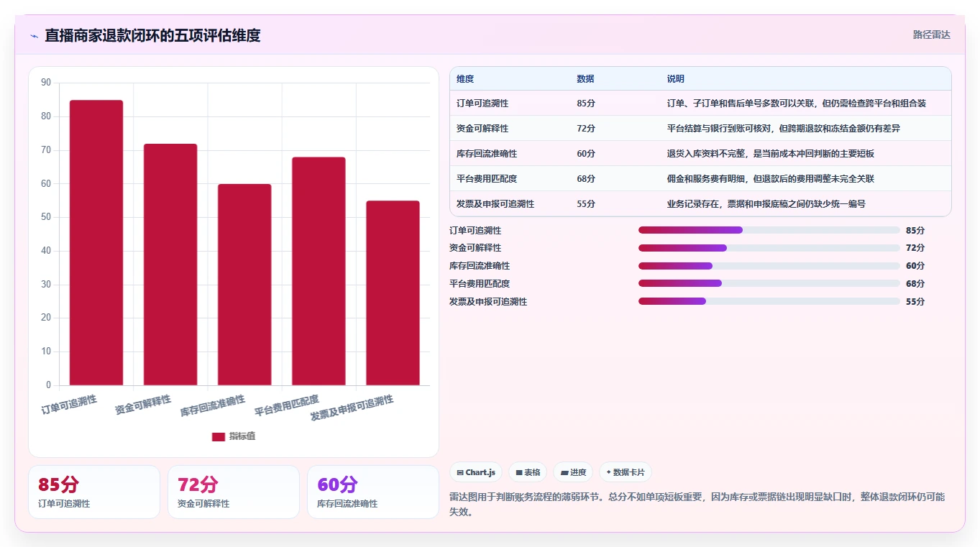Open the 72分 资金可解释性 data card
980x547 pixels.
(234, 492)
